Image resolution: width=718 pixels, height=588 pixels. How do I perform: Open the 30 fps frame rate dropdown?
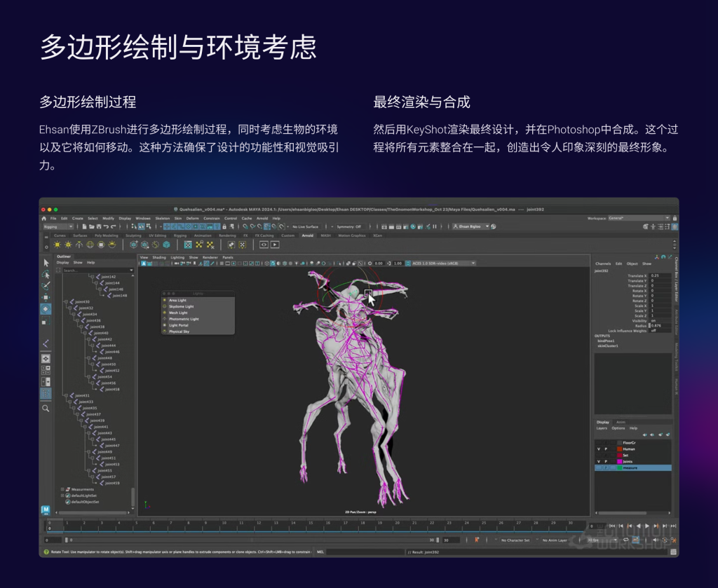pyautogui.click(x=601, y=540)
